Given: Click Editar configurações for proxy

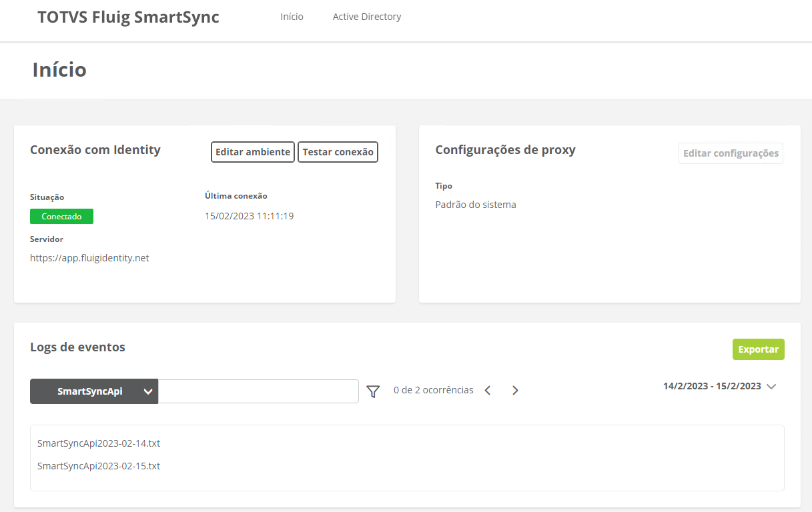Looking at the screenshot, I should pyautogui.click(x=731, y=153).
